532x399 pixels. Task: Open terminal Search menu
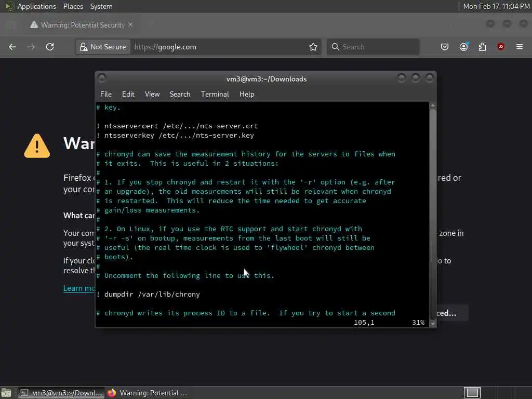coord(180,95)
